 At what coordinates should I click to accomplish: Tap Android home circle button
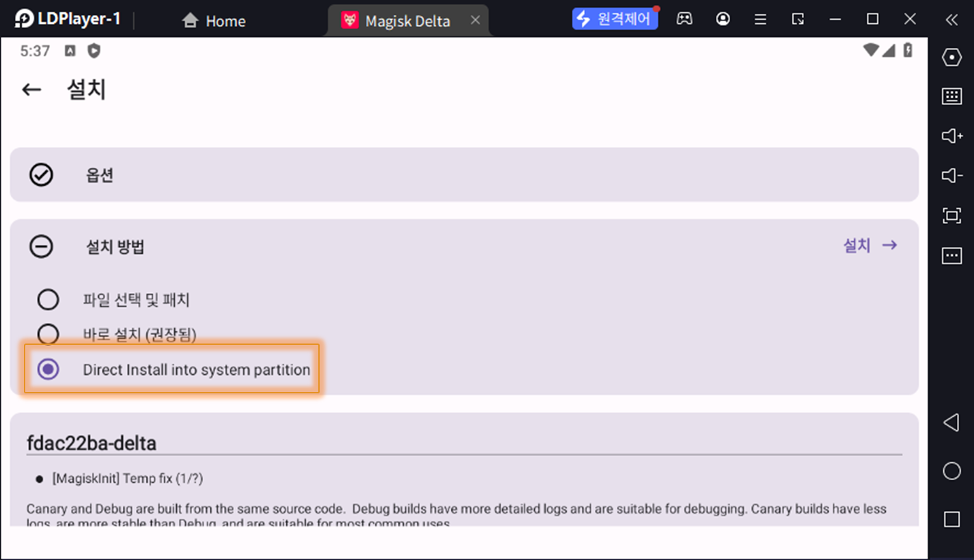pyautogui.click(x=951, y=471)
